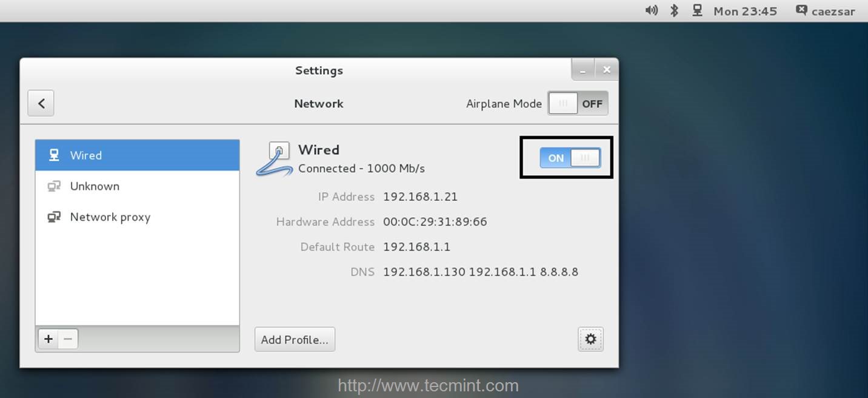Open the wired network status icon
Image resolution: width=868 pixels, height=398 pixels.
(x=697, y=11)
